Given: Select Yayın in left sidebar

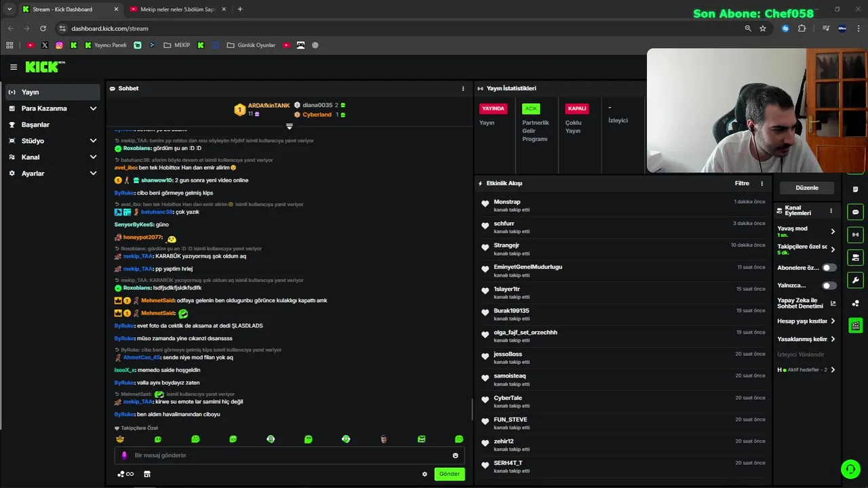Looking at the screenshot, I should [53, 92].
